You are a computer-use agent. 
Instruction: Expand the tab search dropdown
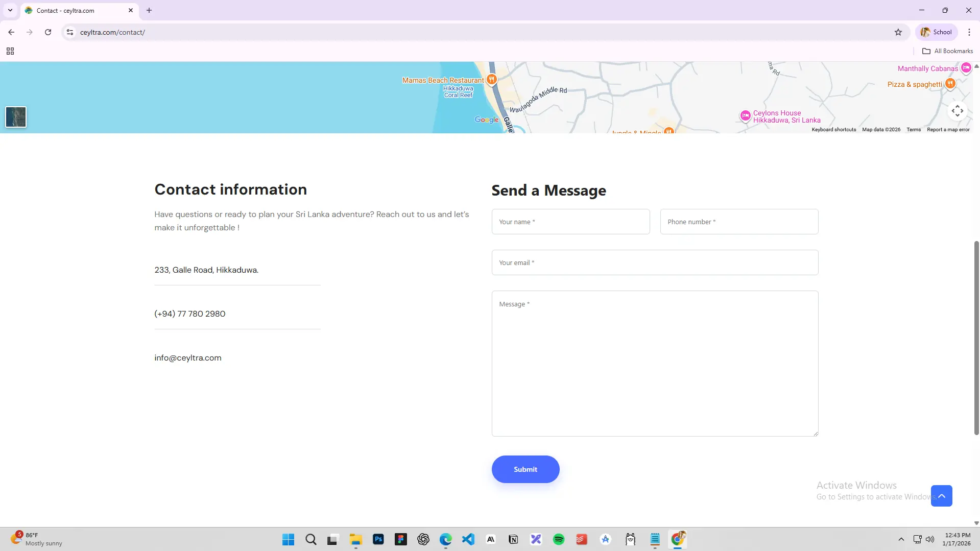(10, 10)
